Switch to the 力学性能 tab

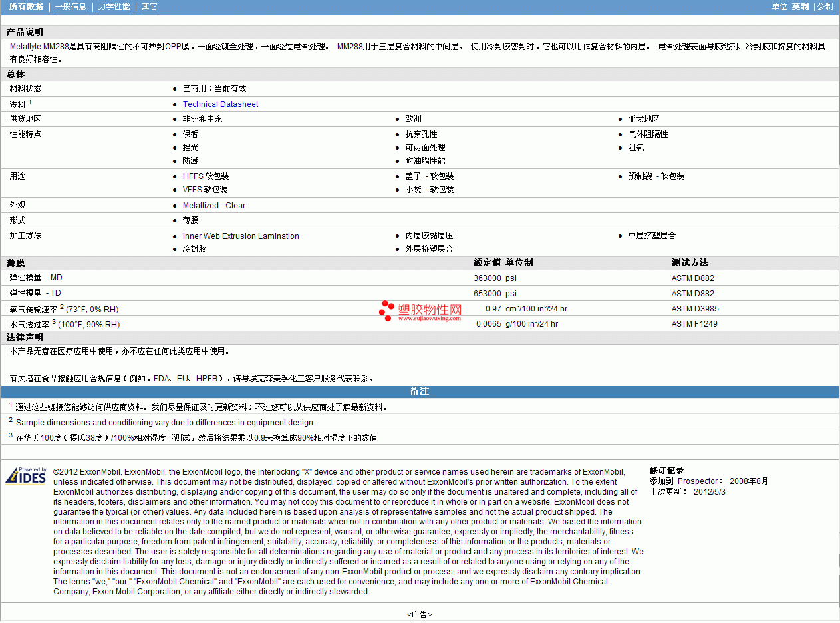[114, 7]
